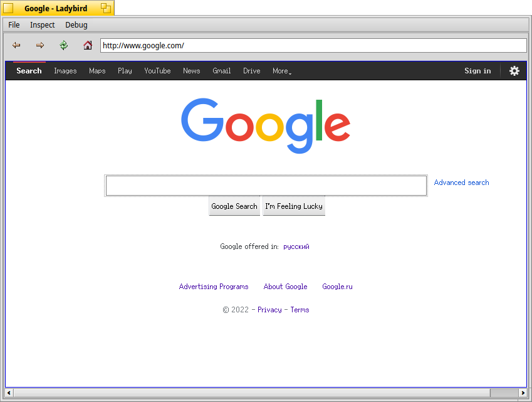Open the Advertising Programs link

(x=214, y=287)
